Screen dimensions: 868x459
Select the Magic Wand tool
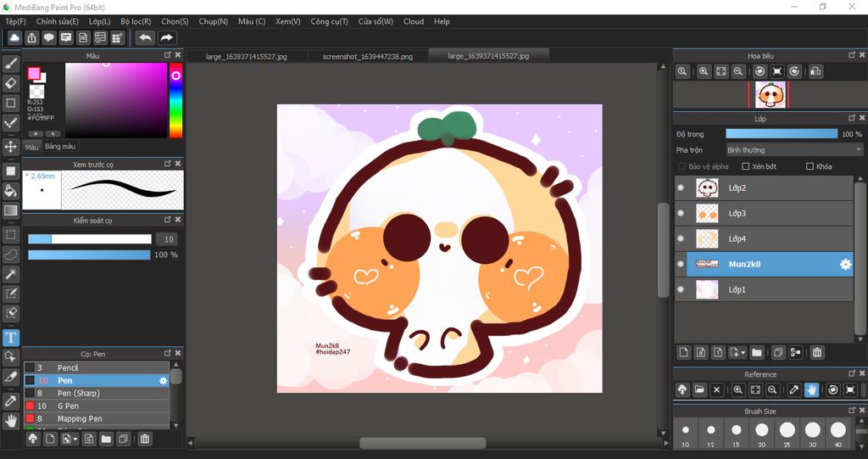(10, 273)
